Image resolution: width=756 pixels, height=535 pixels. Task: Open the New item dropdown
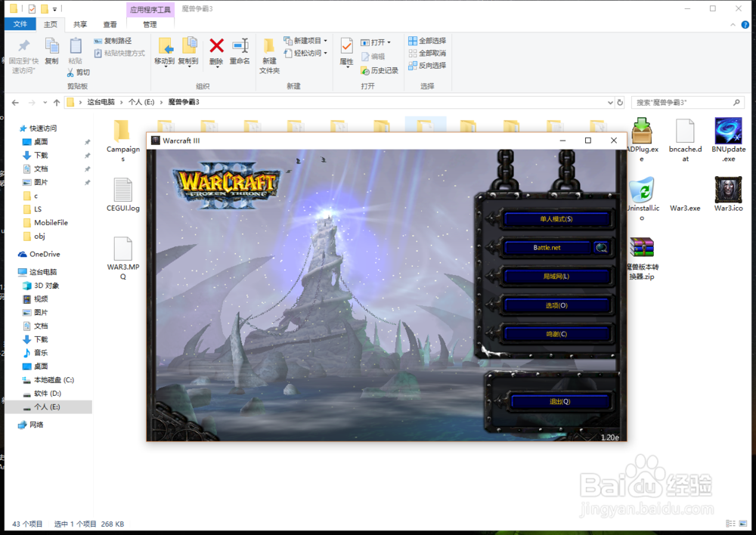click(305, 41)
